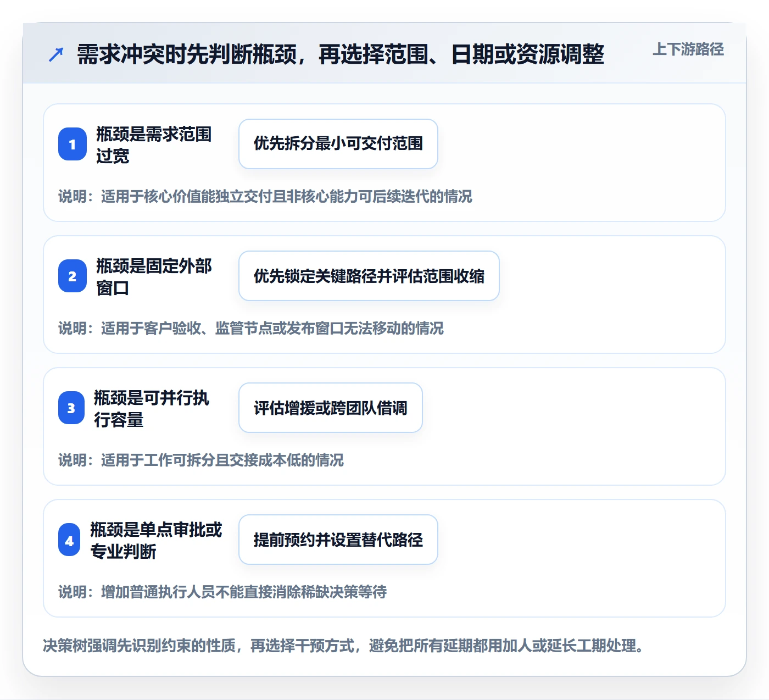Viewport: 769px width, 700px height.
Task: Click the note about 工作可拆分且交接成本低
Action: [201, 460]
